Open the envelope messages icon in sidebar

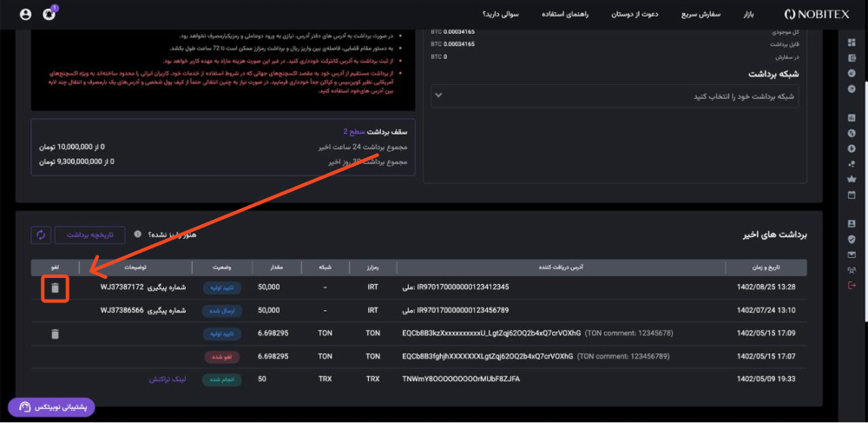point(852,254)
